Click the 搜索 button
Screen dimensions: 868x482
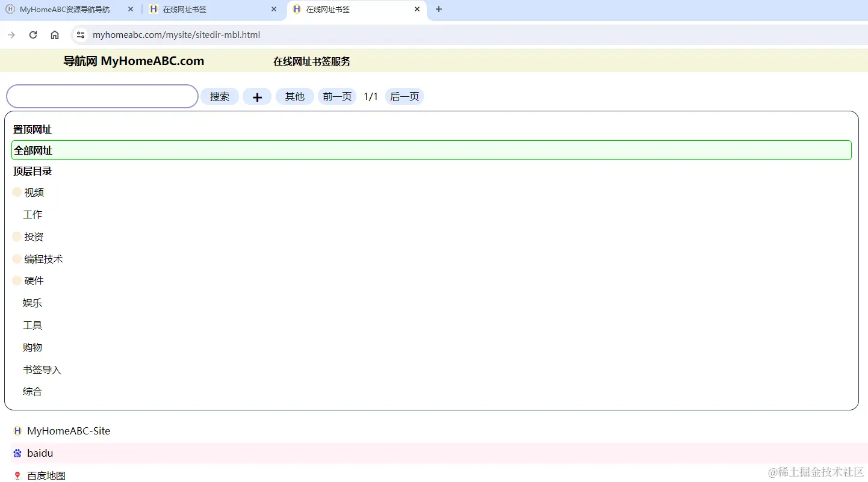220,96
